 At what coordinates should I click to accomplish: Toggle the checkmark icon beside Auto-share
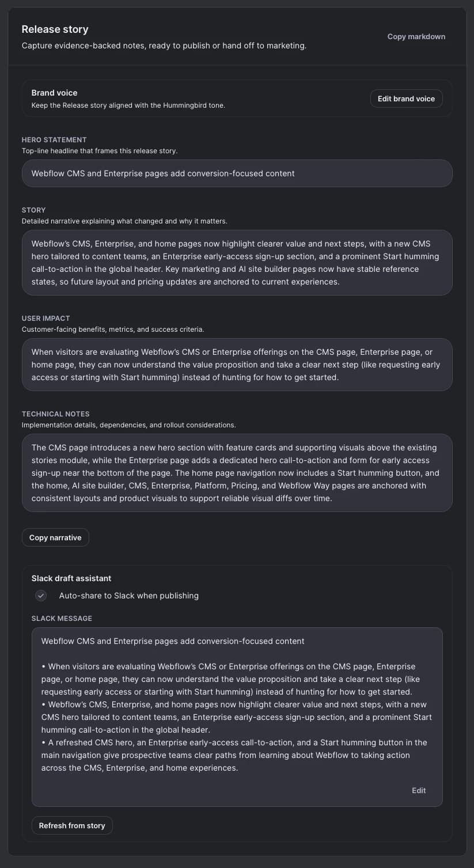pyautogui.click(x=40, y=596)
